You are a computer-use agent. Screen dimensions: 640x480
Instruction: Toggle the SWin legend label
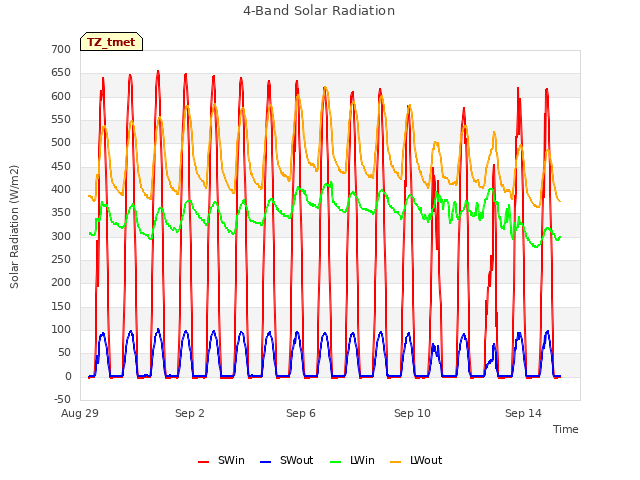point(231,460)
